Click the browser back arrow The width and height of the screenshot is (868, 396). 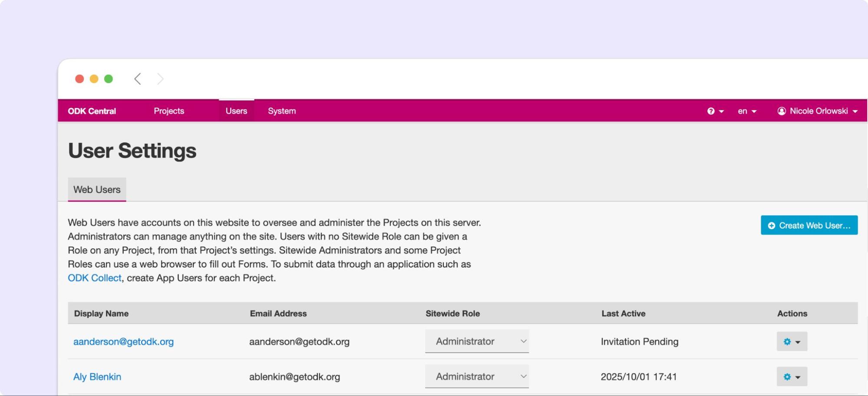point(137,79)
